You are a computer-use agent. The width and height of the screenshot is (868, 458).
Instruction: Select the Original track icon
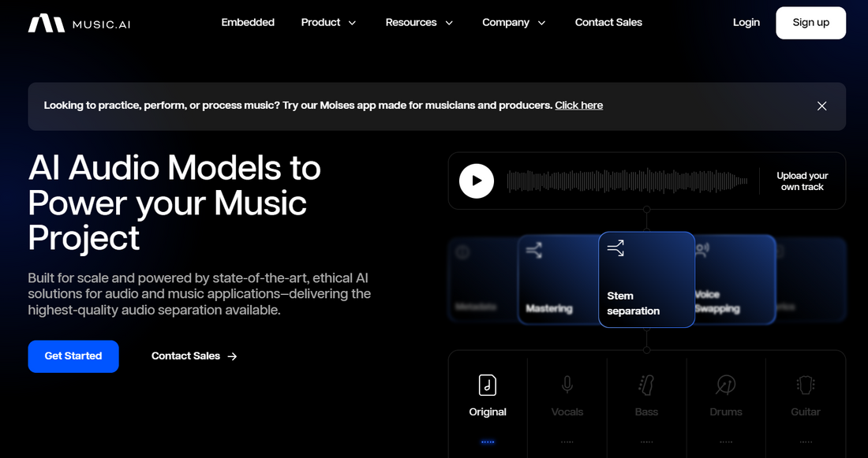(x=488, y=385)
